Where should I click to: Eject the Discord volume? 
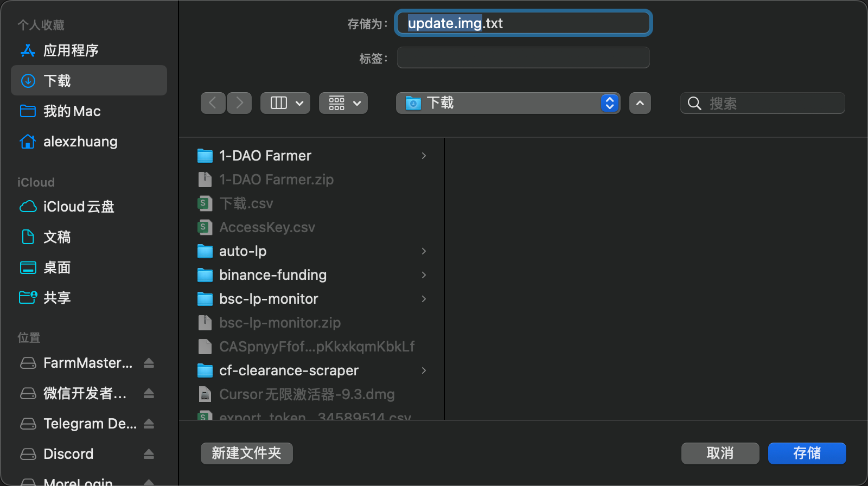149,454
